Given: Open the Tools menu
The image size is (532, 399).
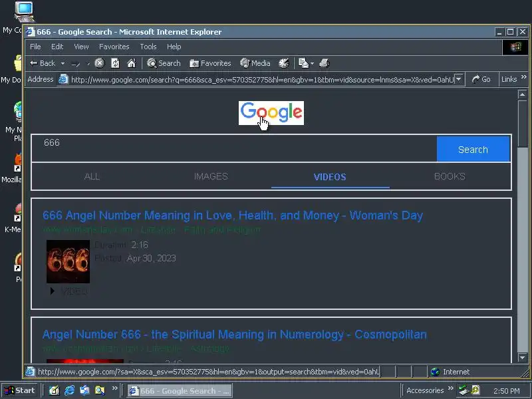Looking at the screenshot, I should 148,47.
